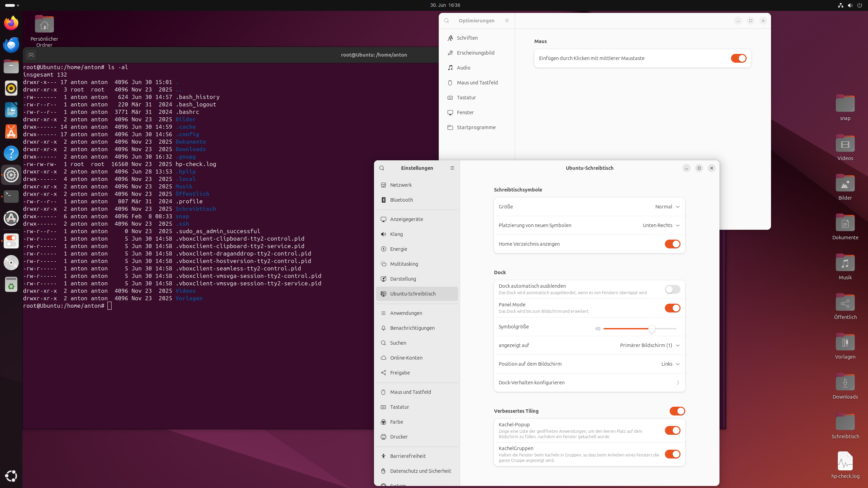Select the Downloads folder on the desktop
The image size is (868, 488).
[x=845, y=386]
